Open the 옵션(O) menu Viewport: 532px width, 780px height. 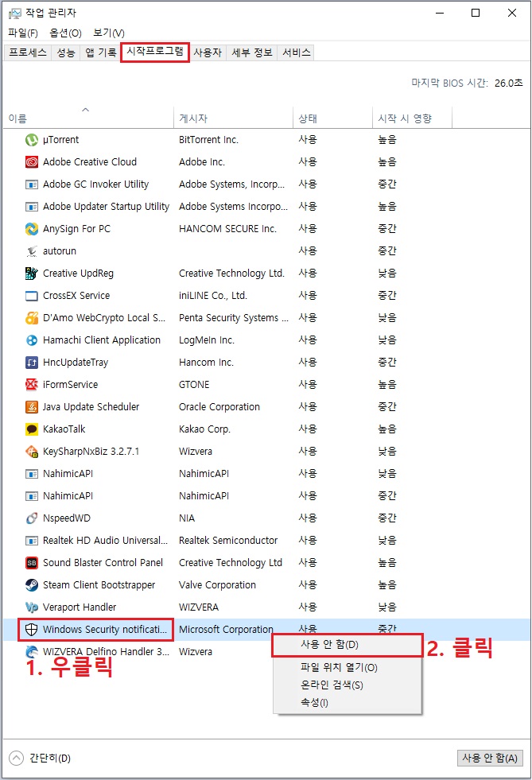65,33
